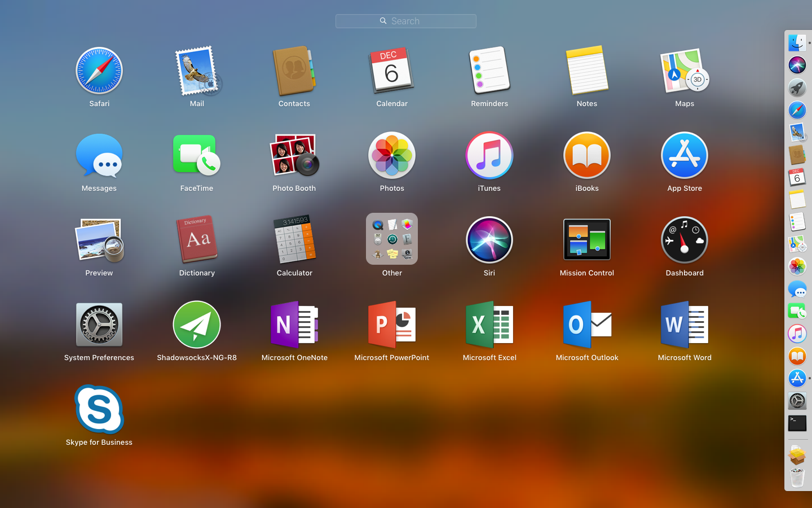Viewport: 812px width, 508px height.
Task: Open Reminders from the Dock
Action: (x=797, y=222)
